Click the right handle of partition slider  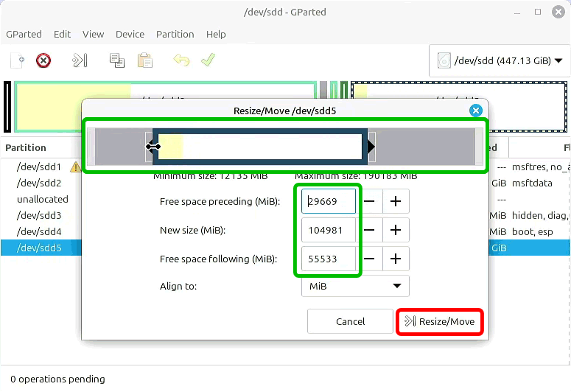point(371,147)
